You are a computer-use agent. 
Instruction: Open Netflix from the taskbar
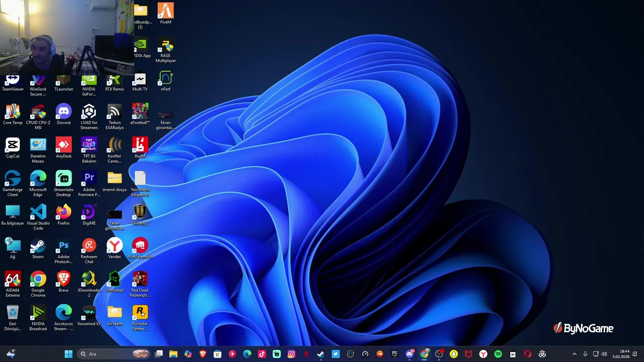306,354
